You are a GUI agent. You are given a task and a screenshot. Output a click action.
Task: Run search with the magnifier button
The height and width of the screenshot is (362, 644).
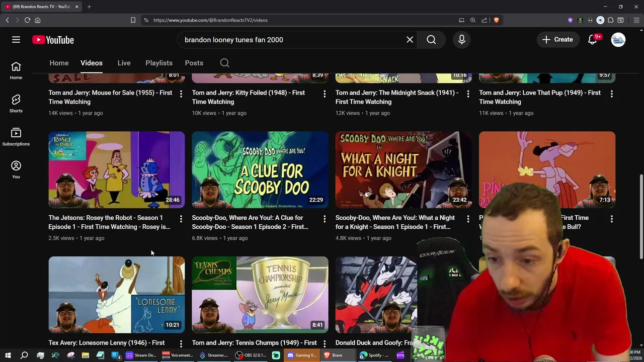point(431,40)
